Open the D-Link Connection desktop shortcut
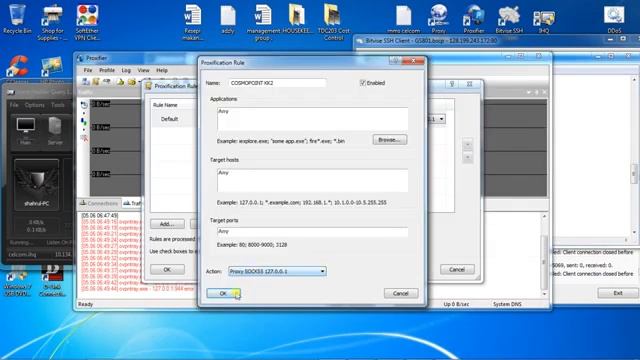This screenshot has height=360, width=640. [52, 281]
